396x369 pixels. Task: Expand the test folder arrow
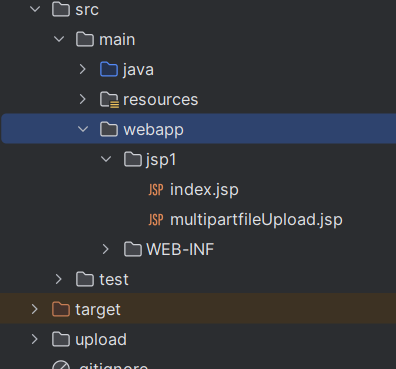click(x=59, y=279)
